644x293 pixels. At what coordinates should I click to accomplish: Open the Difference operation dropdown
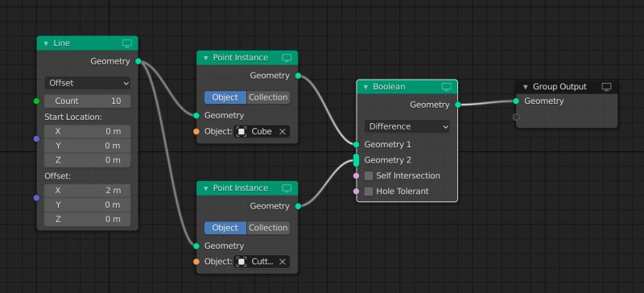407,126
